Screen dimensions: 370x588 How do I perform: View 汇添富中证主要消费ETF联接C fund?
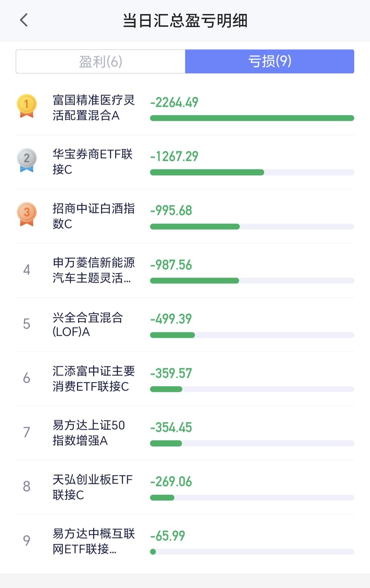coord(93,379)
